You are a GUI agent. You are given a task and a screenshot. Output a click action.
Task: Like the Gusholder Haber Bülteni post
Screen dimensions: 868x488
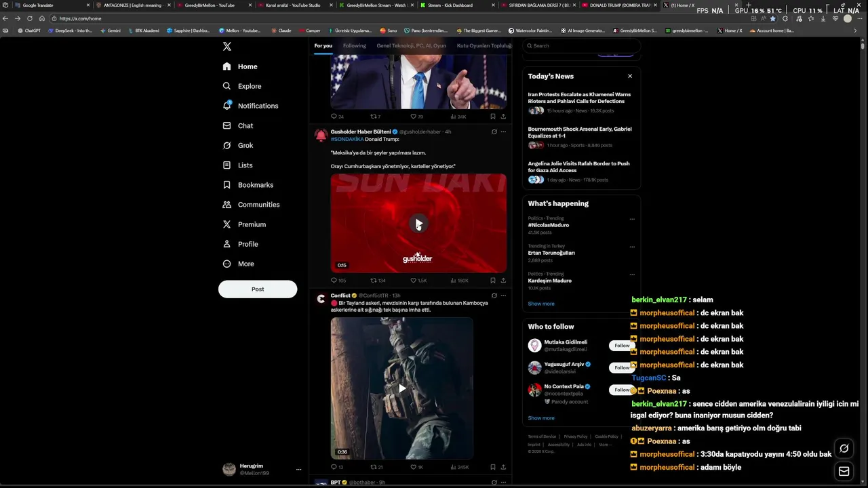tap(418, 280)
